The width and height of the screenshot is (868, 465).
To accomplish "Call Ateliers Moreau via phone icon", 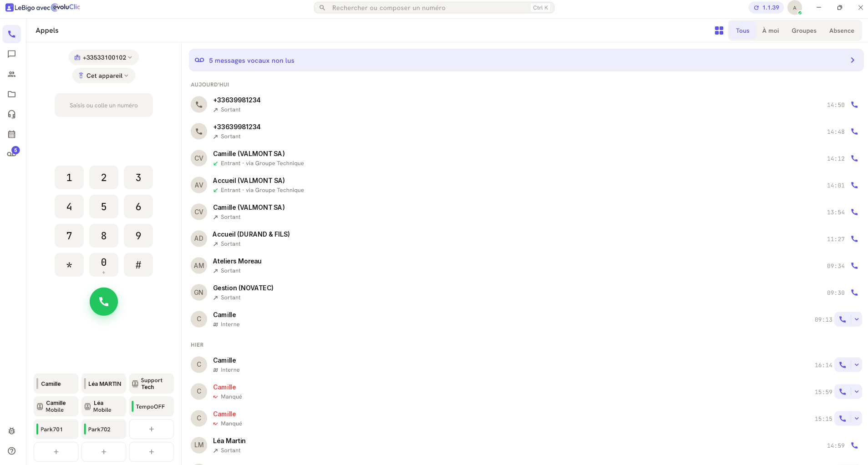I will 854,266.
